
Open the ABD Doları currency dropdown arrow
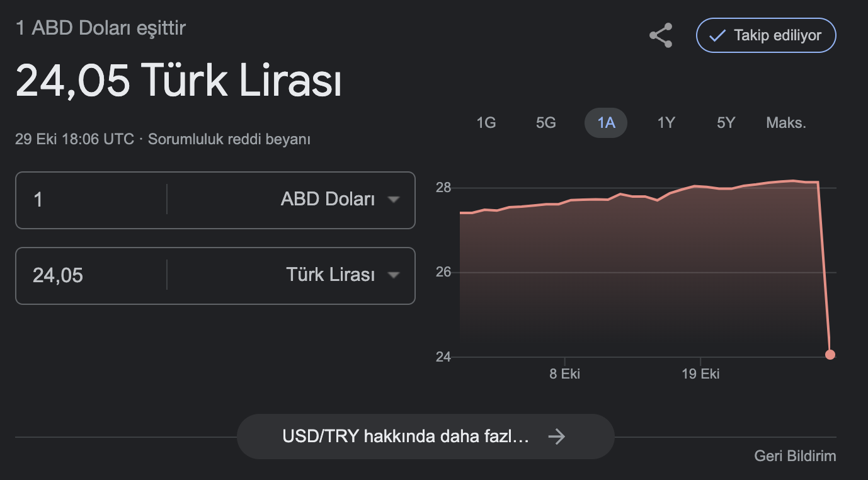394,200
